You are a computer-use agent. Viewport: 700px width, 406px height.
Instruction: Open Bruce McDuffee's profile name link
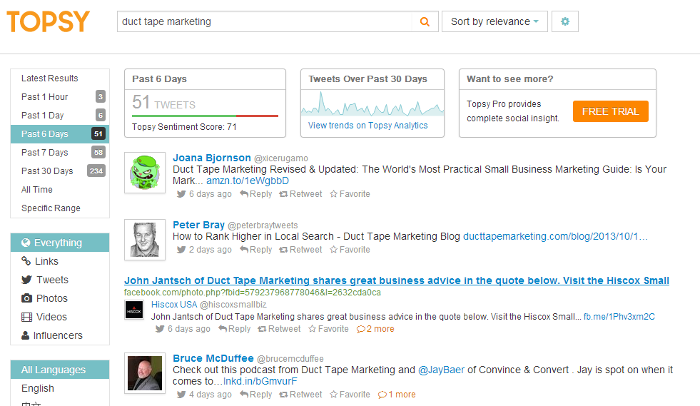(x=213, y=358)
